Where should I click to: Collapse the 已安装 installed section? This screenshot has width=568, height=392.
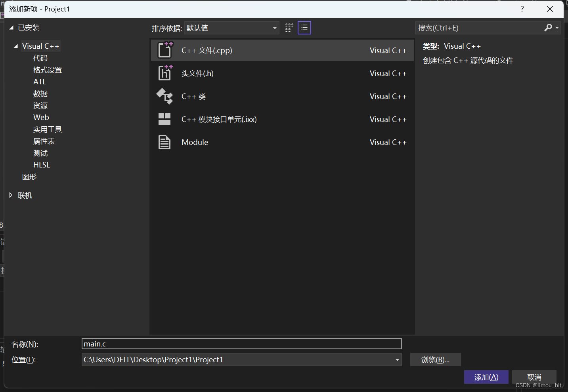(x=11, y=28)
